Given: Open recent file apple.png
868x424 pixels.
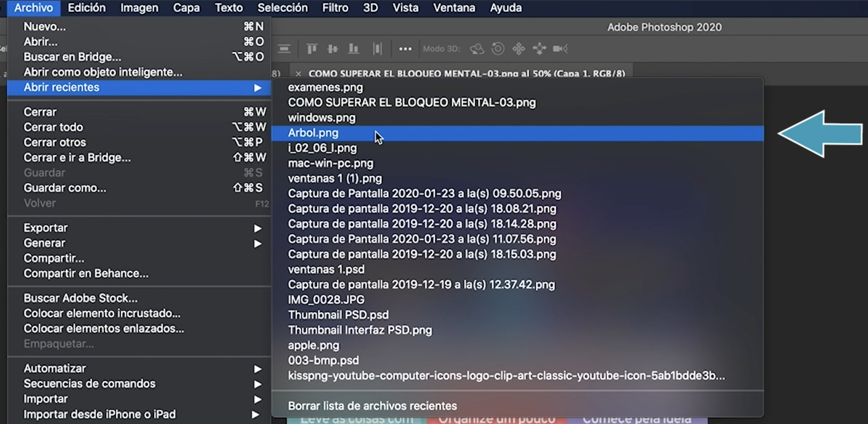Looking at the screenshot, I should point(517,345).
